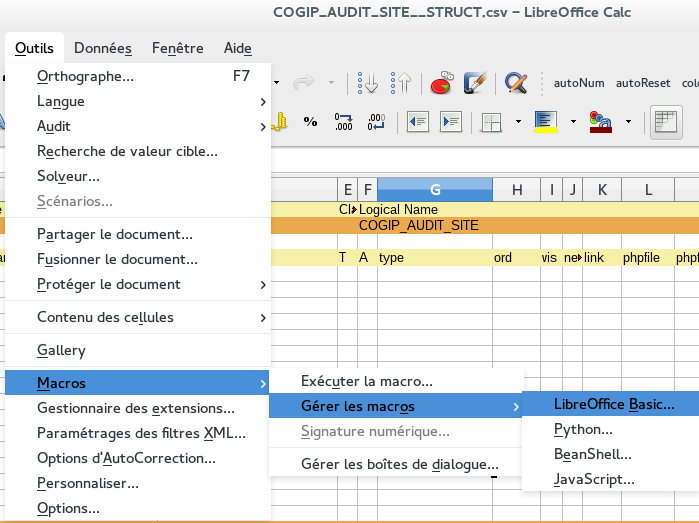Select the Macros menu entry
The width and height of the screenshot is (699, 523).
[138, 383]
